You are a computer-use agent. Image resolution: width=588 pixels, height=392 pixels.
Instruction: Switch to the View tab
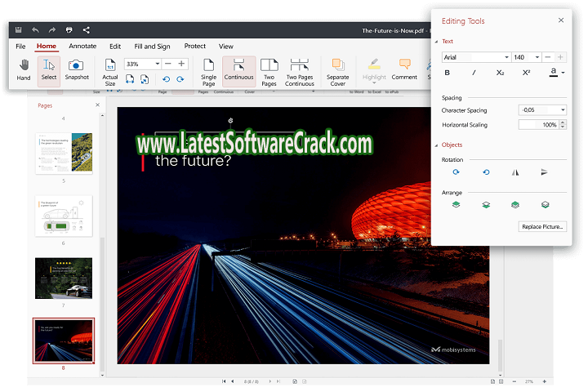[x=225, y=47]
